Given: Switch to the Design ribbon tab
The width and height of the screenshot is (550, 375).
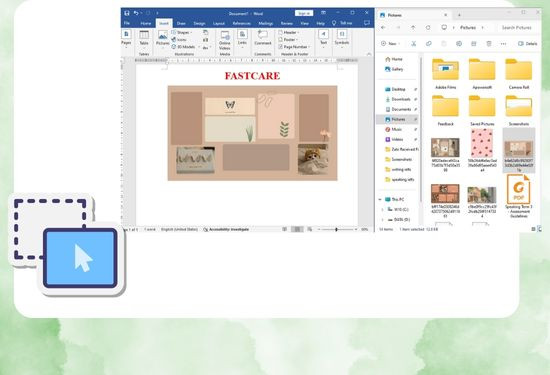Looking at the screenshot, I should [x=199, y=24].
